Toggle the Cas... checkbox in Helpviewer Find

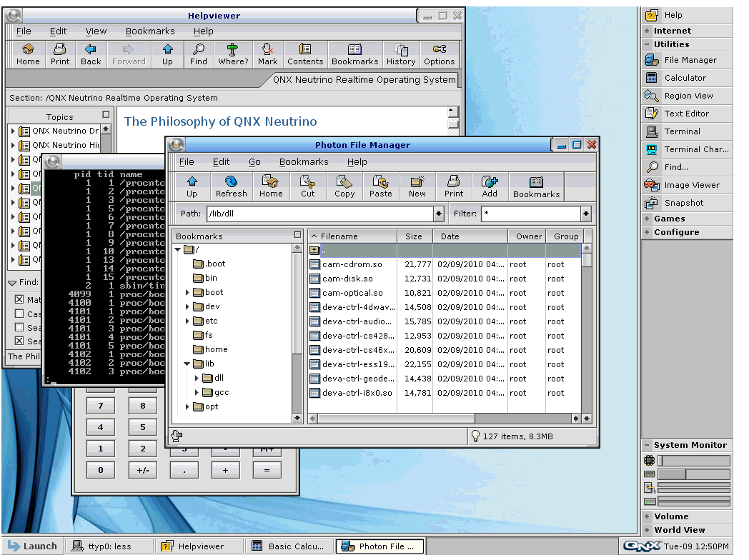click(19, 314)
